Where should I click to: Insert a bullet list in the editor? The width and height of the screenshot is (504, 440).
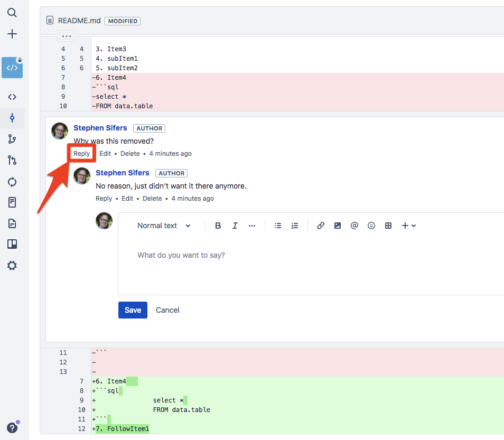(x=278, y=226)
